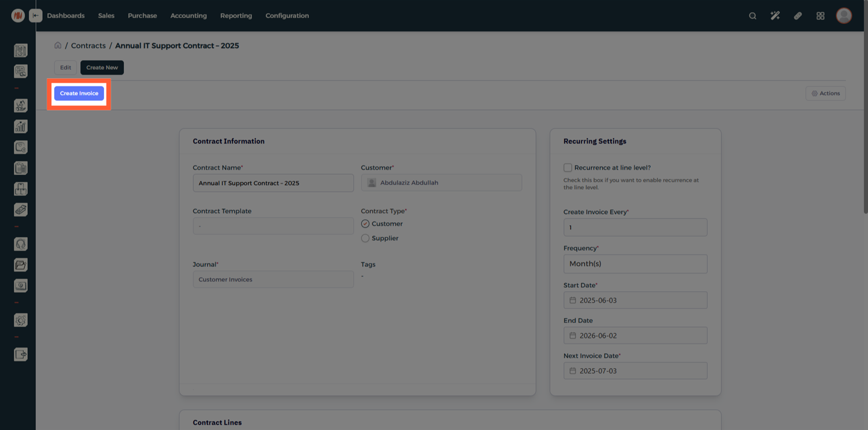Click the paperclip link icon in header

[797, 16]
